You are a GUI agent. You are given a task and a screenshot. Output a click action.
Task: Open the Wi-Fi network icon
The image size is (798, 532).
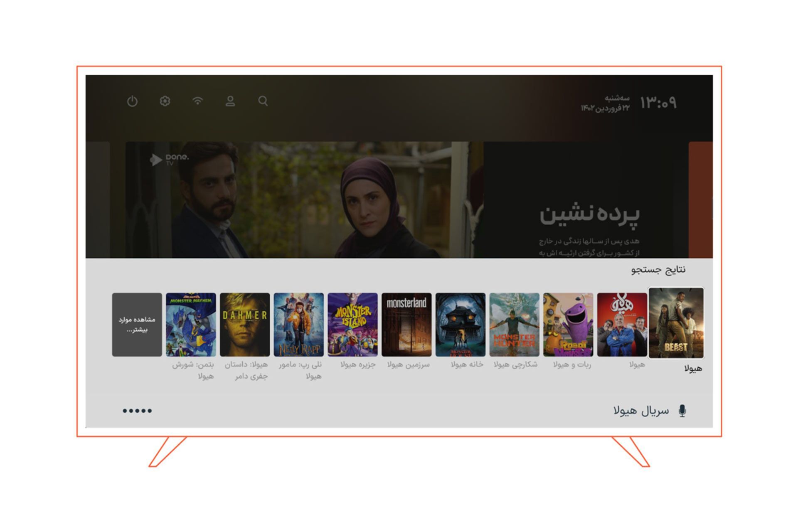coord(198,101)
